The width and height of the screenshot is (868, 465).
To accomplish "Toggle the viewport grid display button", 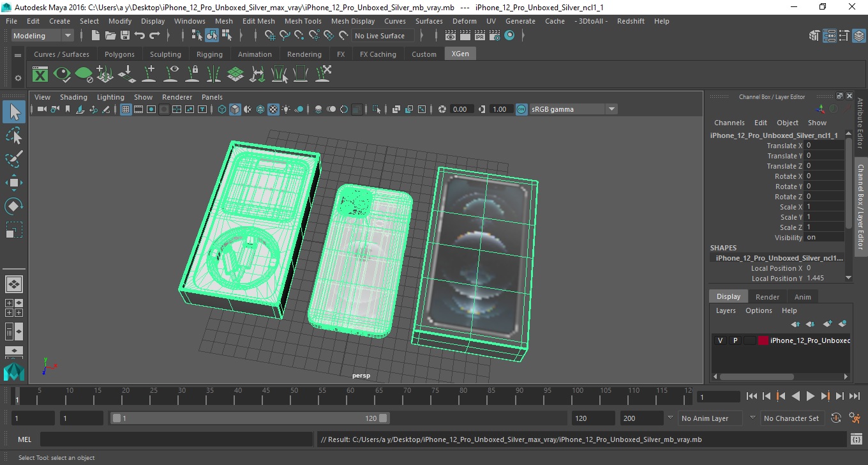I will pos(126,109).
